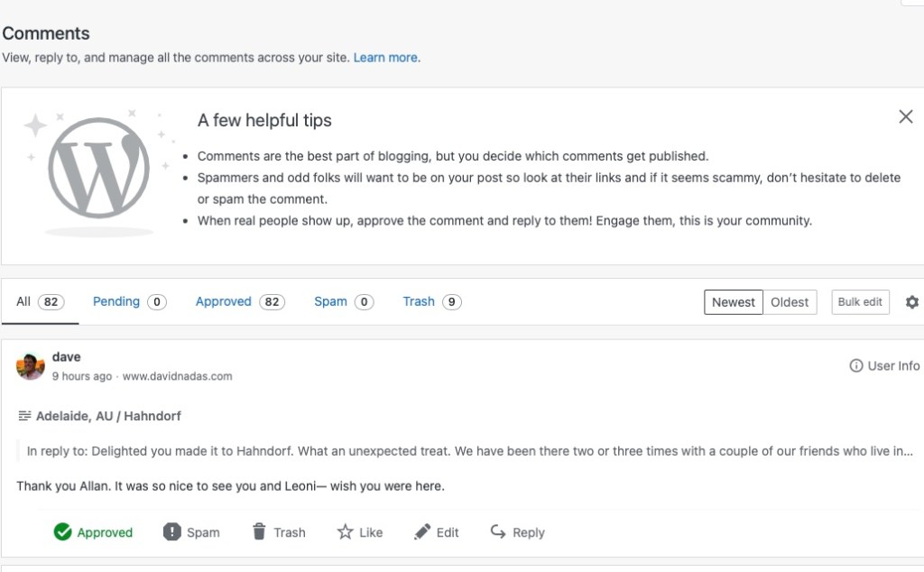Go to the Trash comments tab
The width and height of the screenshot is (924, 572).
(x=431, y=301)
